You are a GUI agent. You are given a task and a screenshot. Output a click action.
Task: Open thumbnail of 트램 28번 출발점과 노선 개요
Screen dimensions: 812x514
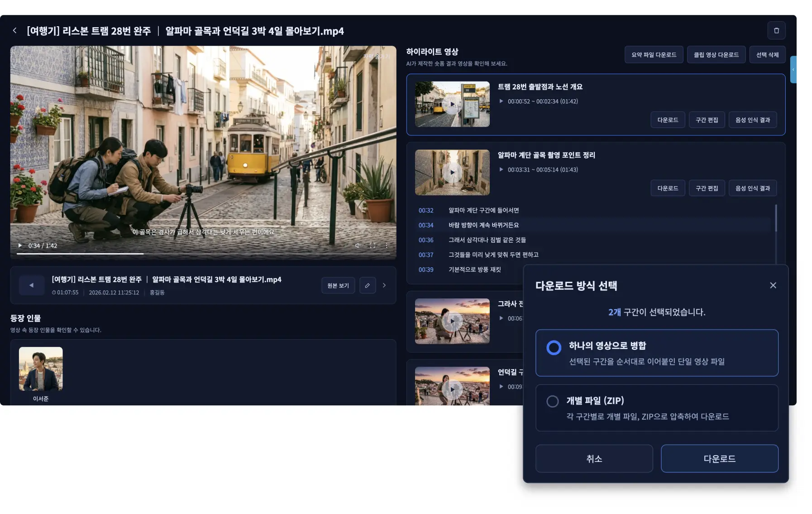tap(452, 104)
